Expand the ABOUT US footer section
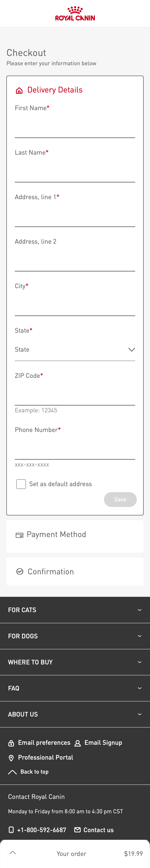Screen dimensions: 150x868 coord(75,714)
